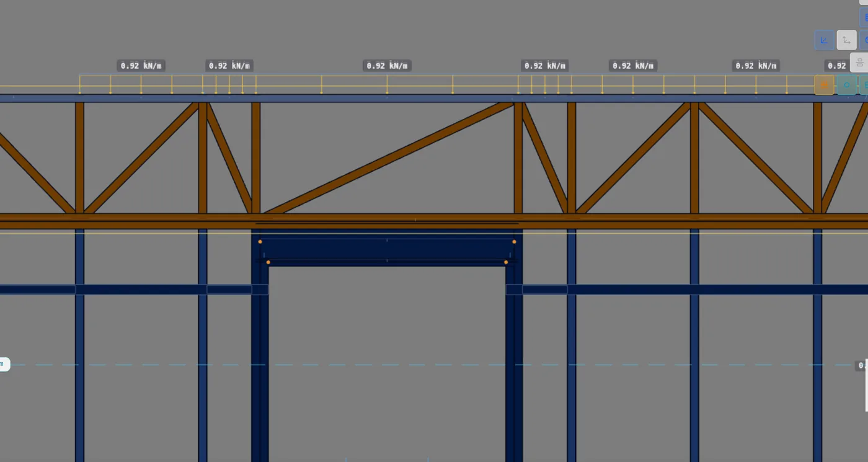Click the 0.92 kN/m label above the long diagonal brace
868x462 pixels.
coord(387,66)
